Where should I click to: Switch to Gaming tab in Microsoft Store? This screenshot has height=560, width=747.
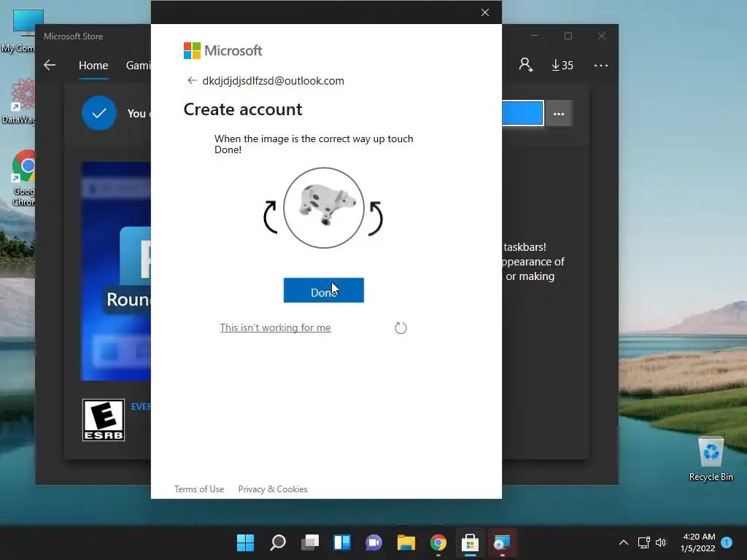[138, 65]
